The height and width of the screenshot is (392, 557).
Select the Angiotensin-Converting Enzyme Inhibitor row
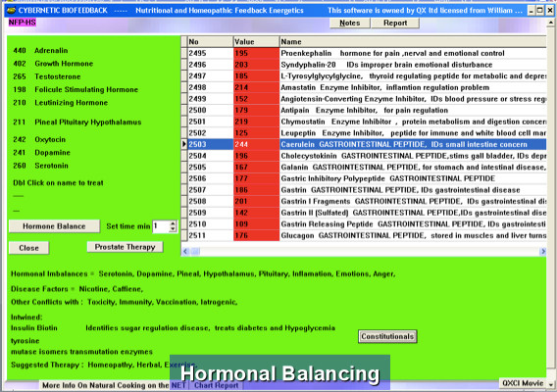click(x=367, y=99)
